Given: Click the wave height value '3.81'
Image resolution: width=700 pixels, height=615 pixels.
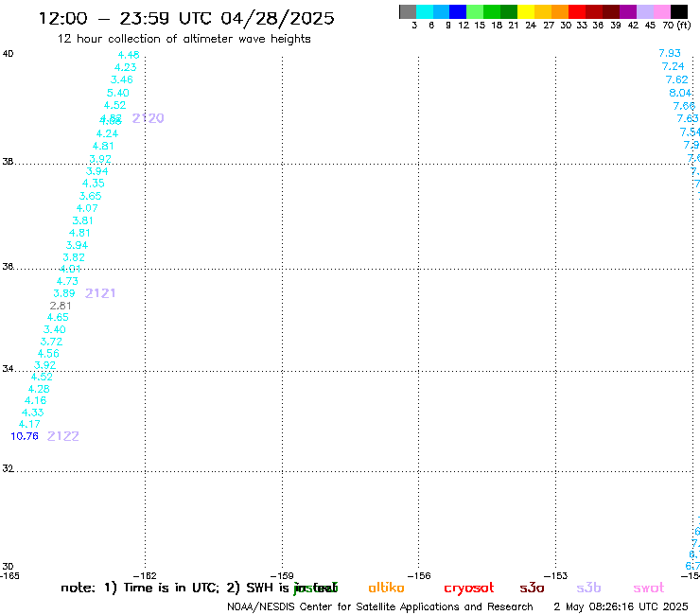Looking at the screenshot, I should [x=82, y=220].
